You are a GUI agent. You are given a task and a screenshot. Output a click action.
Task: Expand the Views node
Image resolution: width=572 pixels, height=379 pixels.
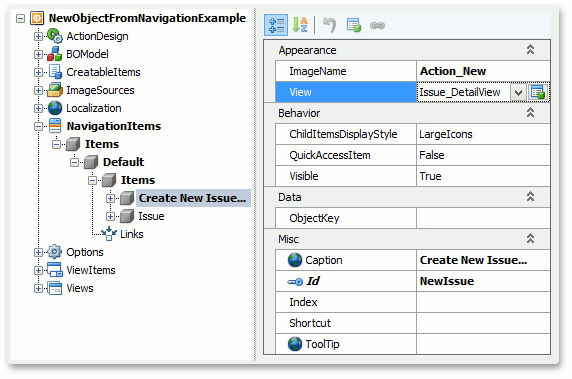click(38, 288)
